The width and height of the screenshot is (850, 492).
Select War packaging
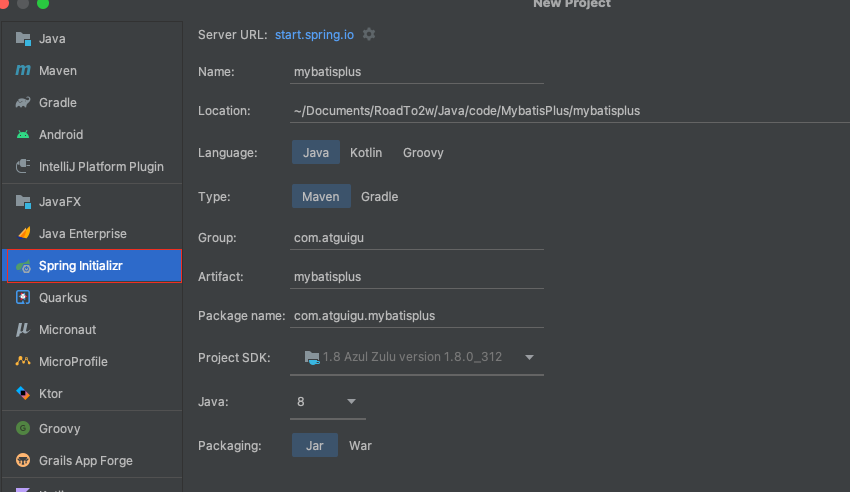coord(360,445)
